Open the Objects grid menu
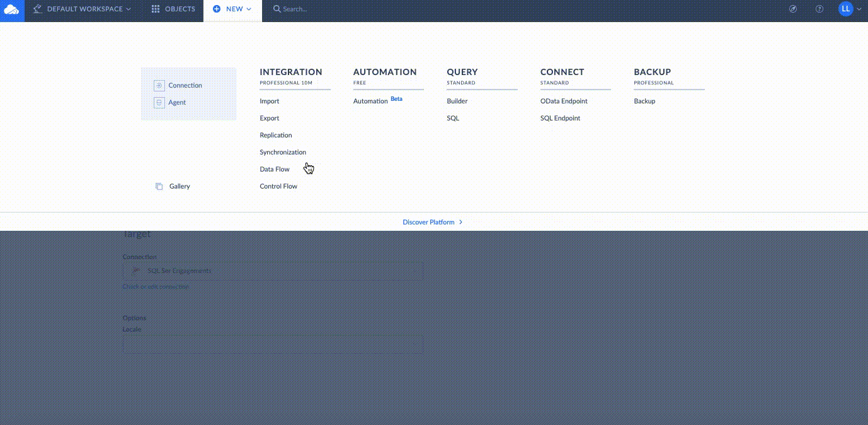868x425 pixels. coord(173,9)
